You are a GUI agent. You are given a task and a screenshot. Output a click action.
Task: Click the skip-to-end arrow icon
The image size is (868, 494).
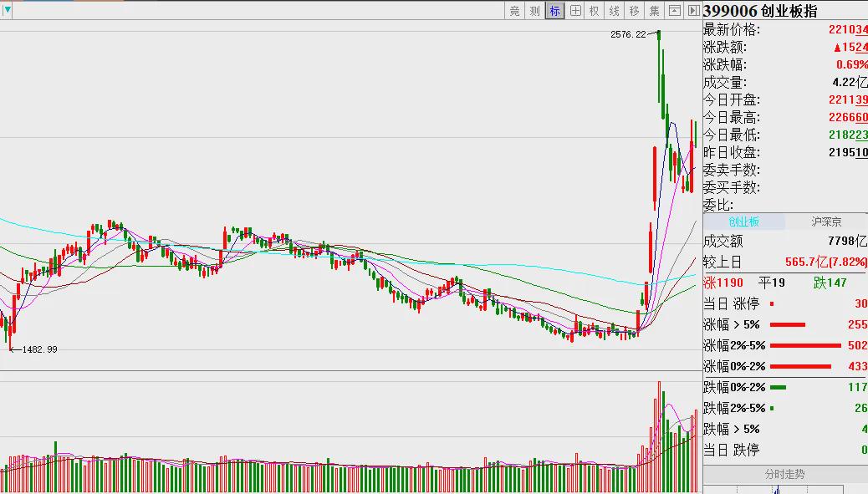point(693,11)
